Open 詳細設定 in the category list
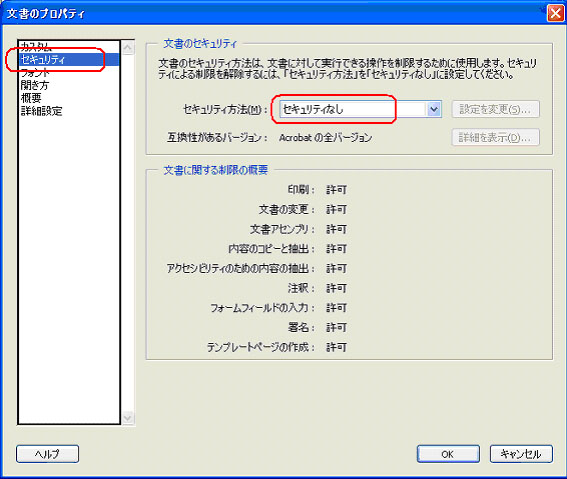Viewport: 567px width, 479px height. [41, 111]
